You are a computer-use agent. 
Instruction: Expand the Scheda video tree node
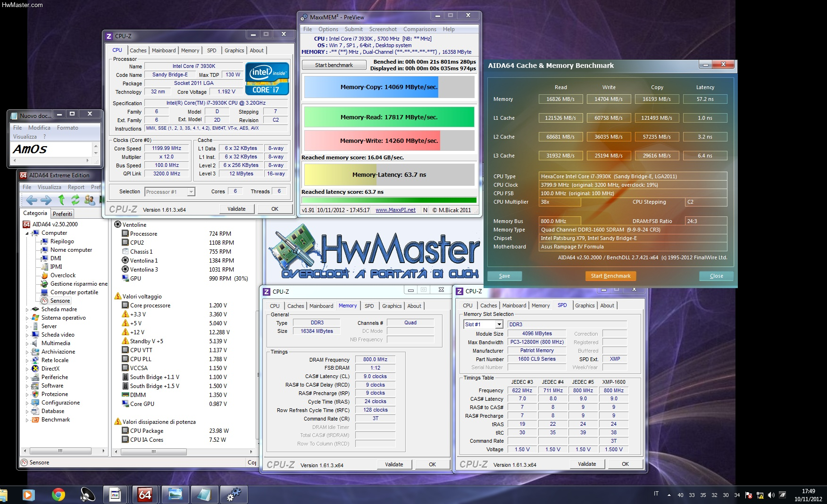pos(27,335)
